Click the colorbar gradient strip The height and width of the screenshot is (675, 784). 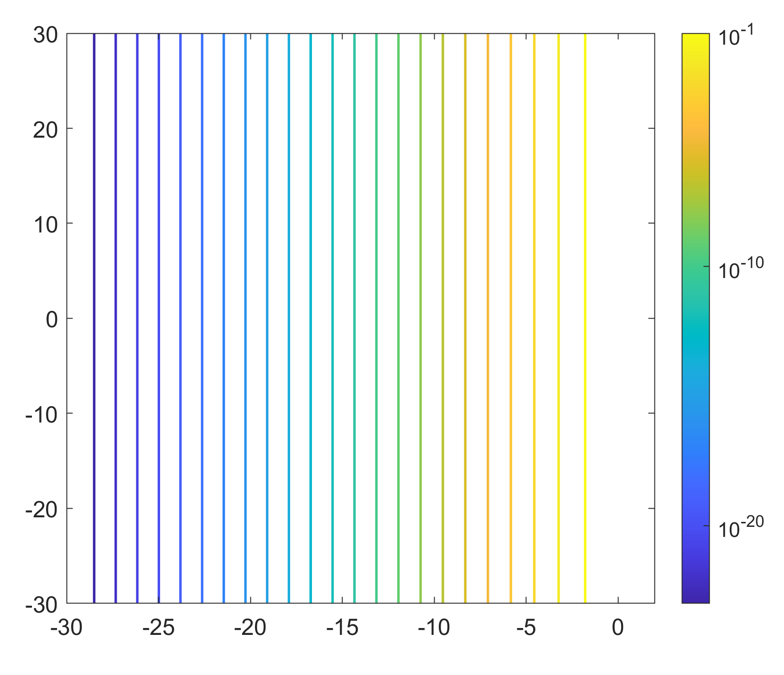[696, 318]
